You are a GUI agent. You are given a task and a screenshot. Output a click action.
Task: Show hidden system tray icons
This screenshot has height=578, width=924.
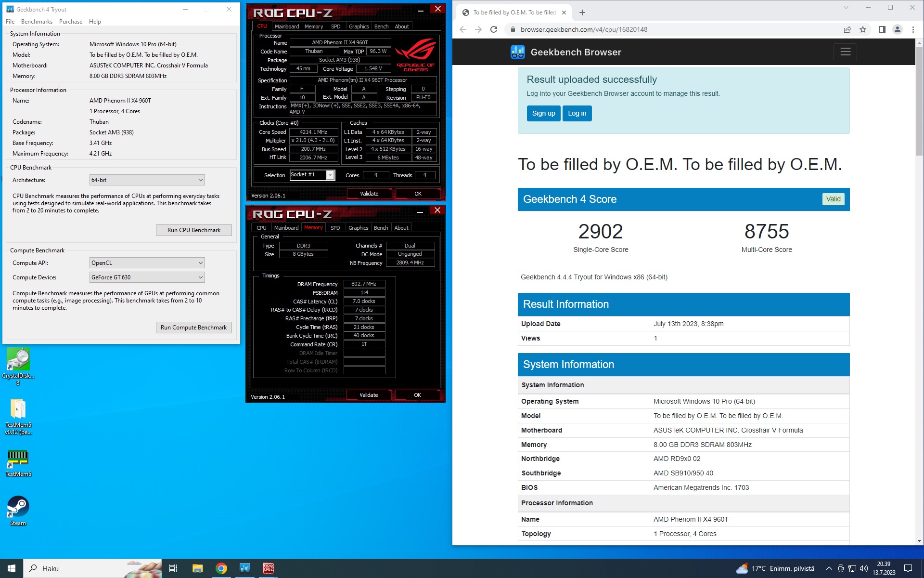click(829, 568)
